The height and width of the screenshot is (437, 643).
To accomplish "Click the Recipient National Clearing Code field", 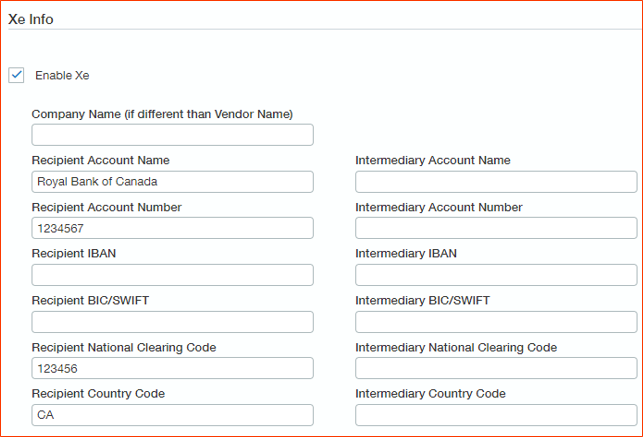I will click(x=172, y=368).
